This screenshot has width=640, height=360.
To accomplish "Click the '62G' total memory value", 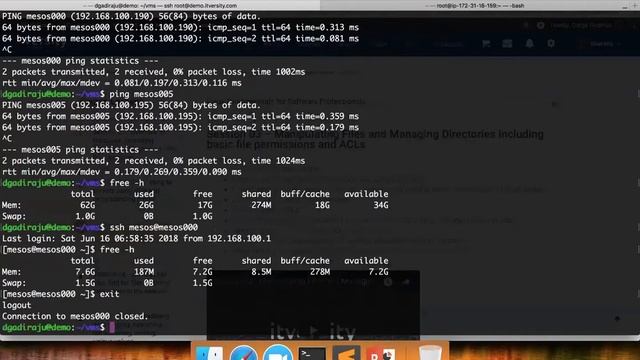I will [87, 205].
